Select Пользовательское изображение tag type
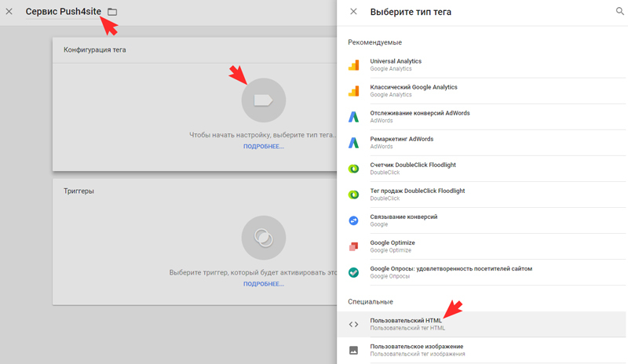Image resolution: width=628 pixels, height=364 pixels. 482,351
